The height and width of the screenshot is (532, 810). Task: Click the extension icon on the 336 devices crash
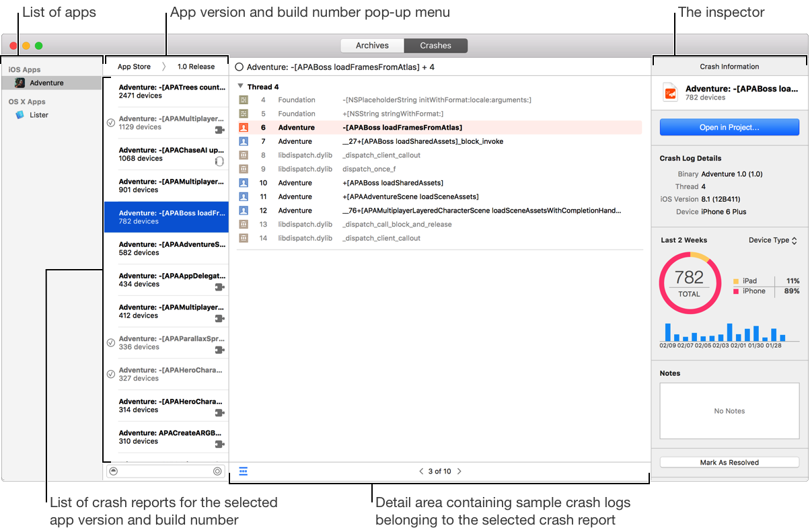[219, 350]
